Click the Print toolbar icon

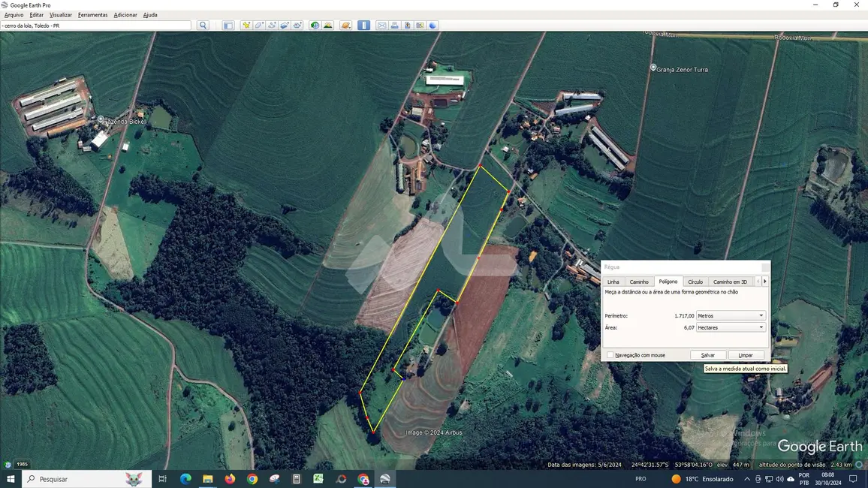394,26
